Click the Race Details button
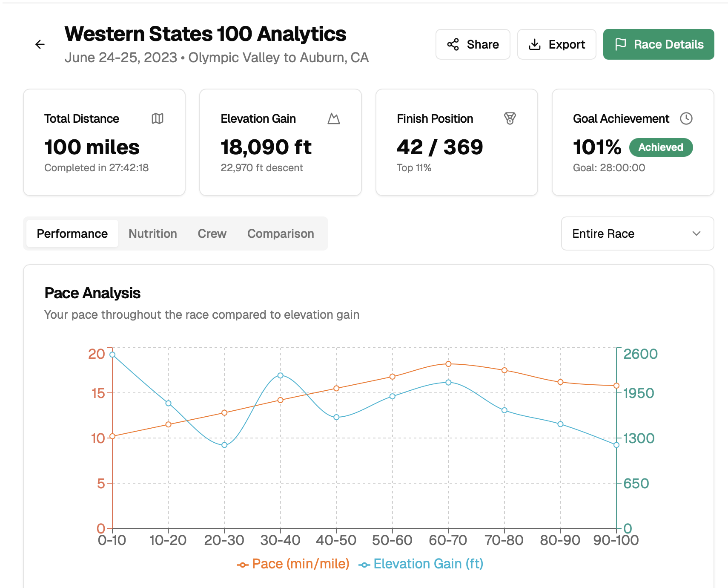Screen dimensions: 728x588 pos(658,44)
